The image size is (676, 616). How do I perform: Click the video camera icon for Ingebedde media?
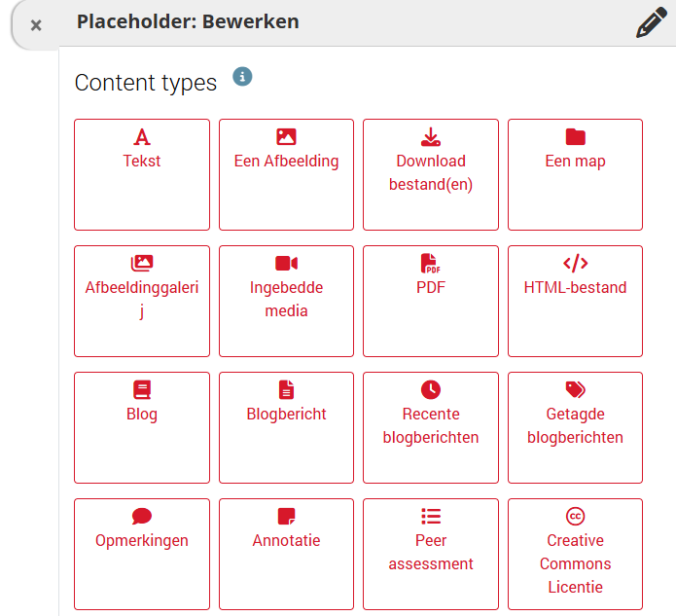click(x=286, y=263)
